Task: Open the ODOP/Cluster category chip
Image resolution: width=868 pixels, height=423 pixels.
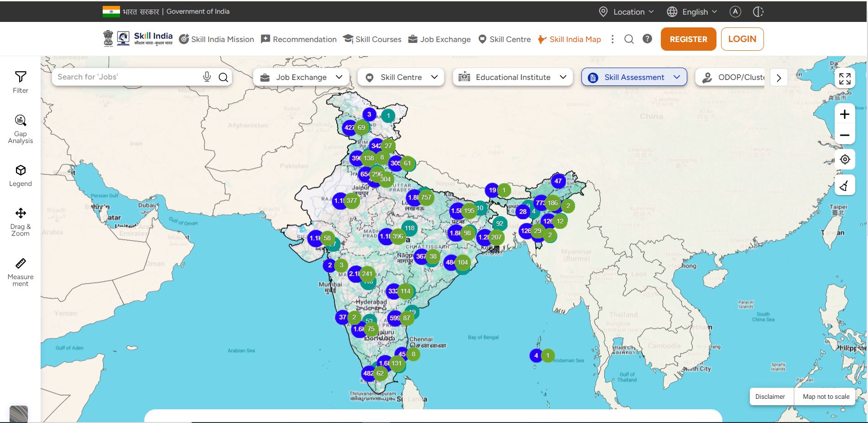Action: coord(730,77)
